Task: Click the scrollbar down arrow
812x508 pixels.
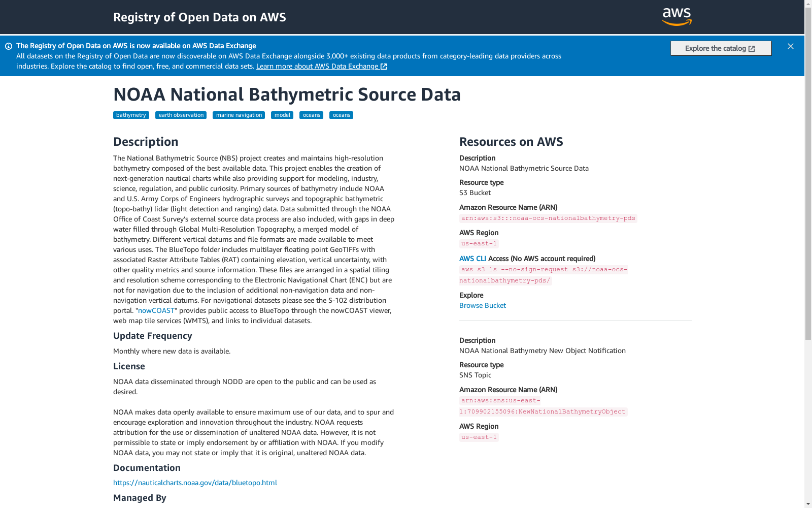Action: [808, 504]
